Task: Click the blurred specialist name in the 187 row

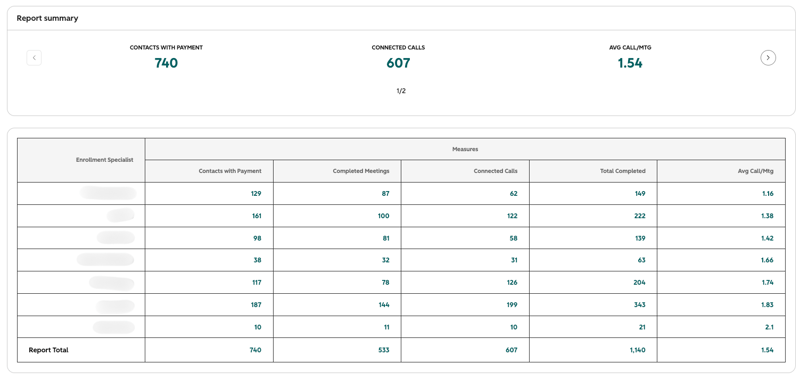Action: [115, 306]
